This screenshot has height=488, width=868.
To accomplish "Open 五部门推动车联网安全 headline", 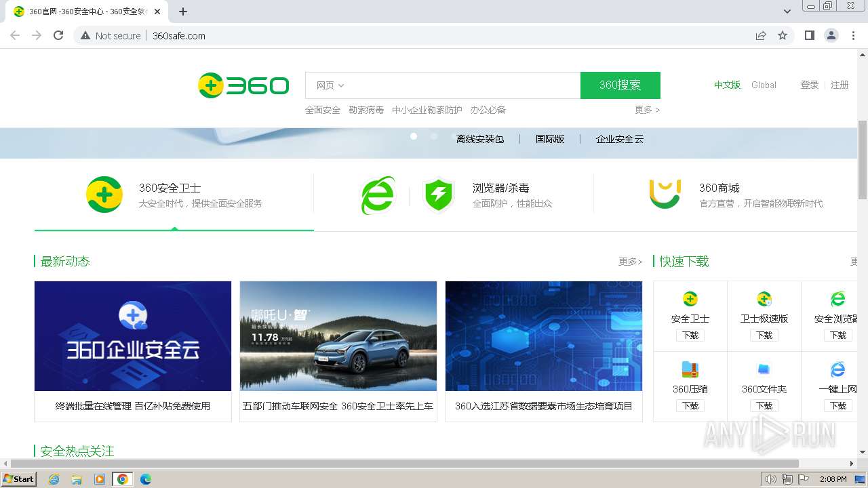I will (x=338, y=406).
